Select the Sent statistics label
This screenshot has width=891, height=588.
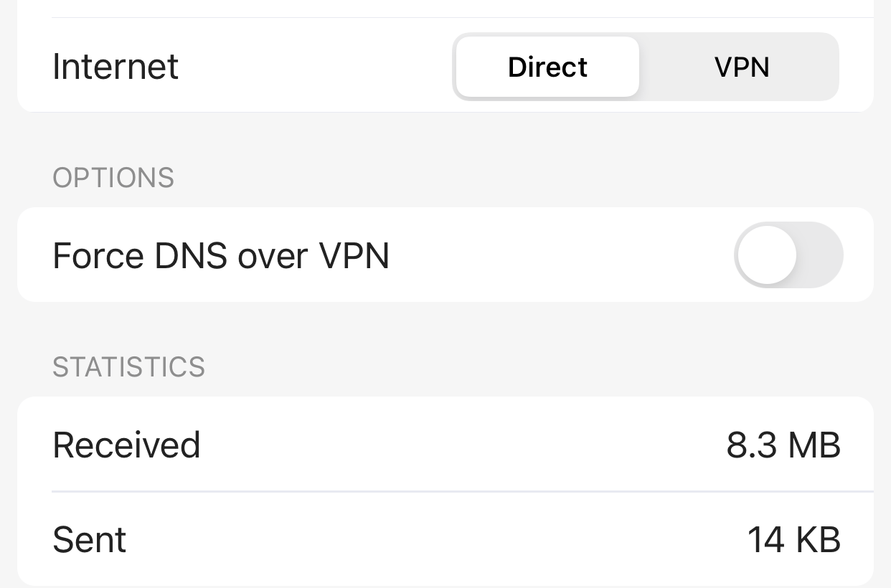[90, 539]
